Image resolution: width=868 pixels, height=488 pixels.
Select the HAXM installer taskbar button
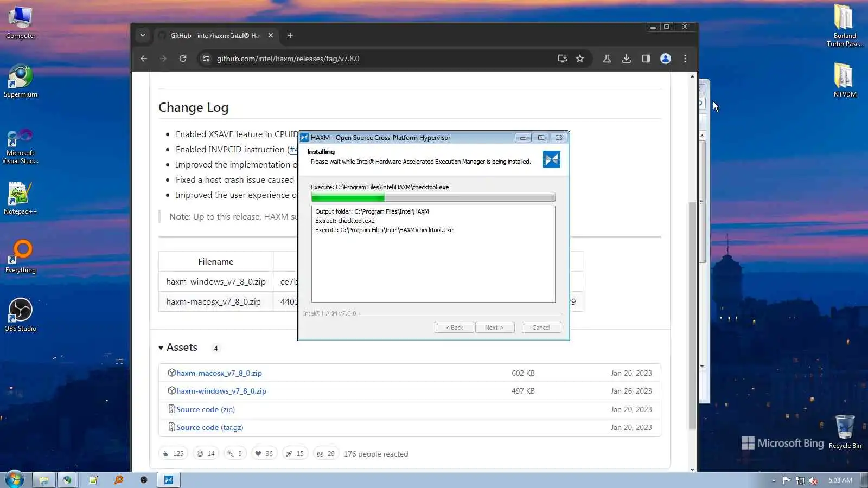click(x=169, y=480)
